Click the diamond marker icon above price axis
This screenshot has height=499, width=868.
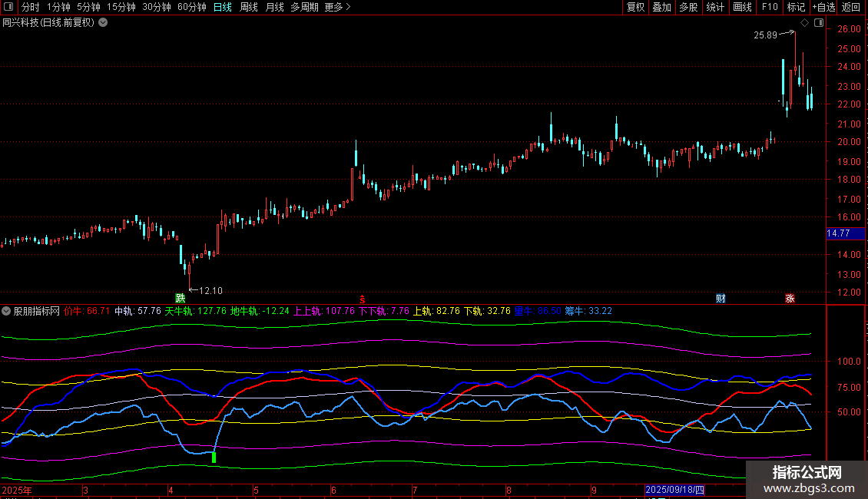tap(806, 23)
